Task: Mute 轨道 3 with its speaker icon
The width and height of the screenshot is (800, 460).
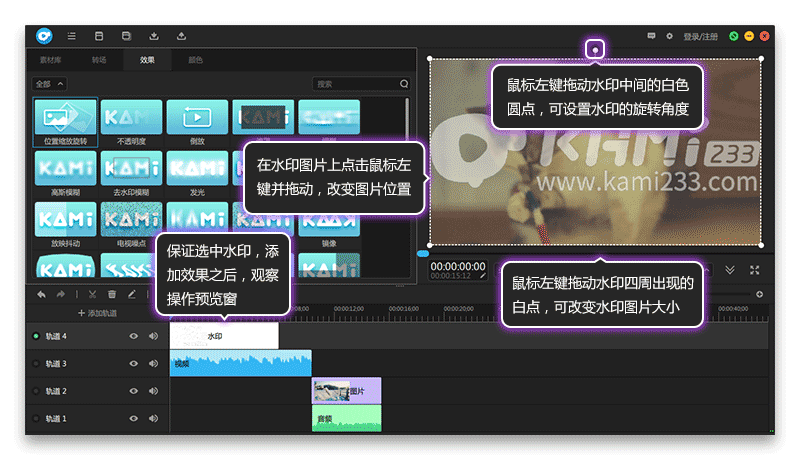Action: coord(153,364)
